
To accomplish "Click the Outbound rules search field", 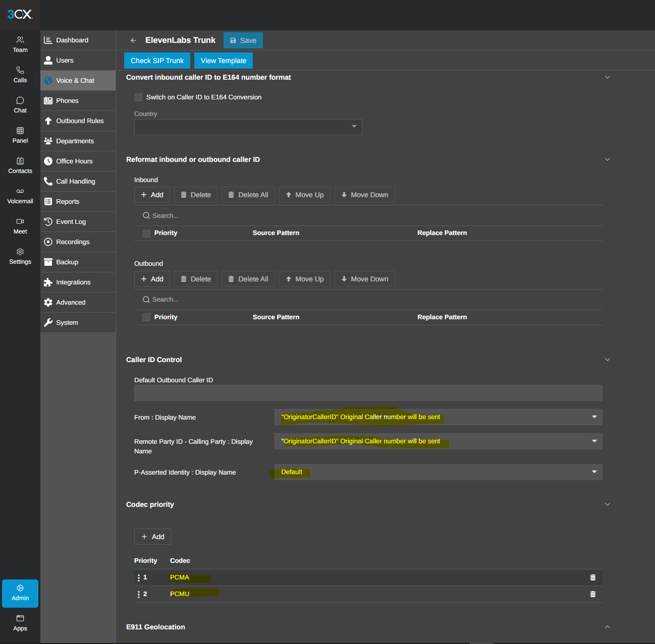I will point(368,300).
